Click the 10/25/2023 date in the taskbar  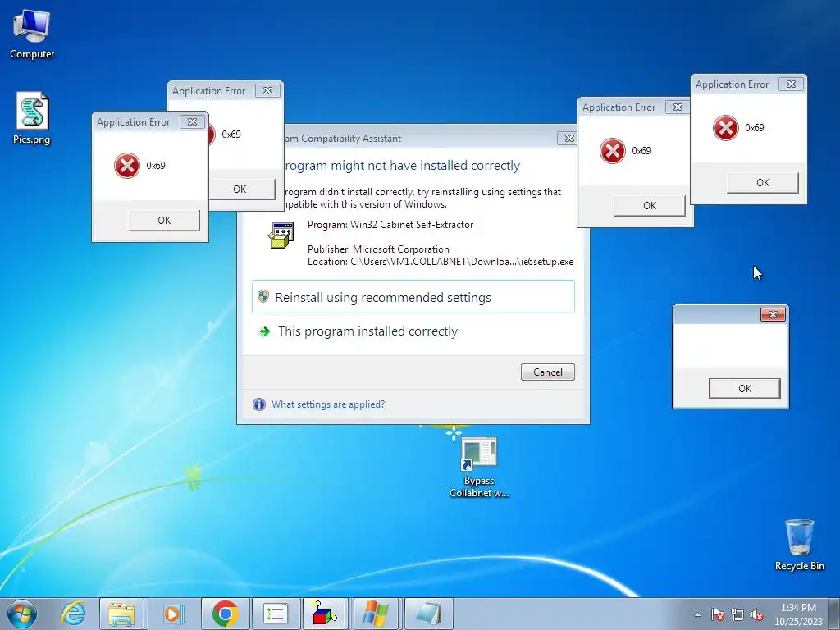(x=798, y=622)
